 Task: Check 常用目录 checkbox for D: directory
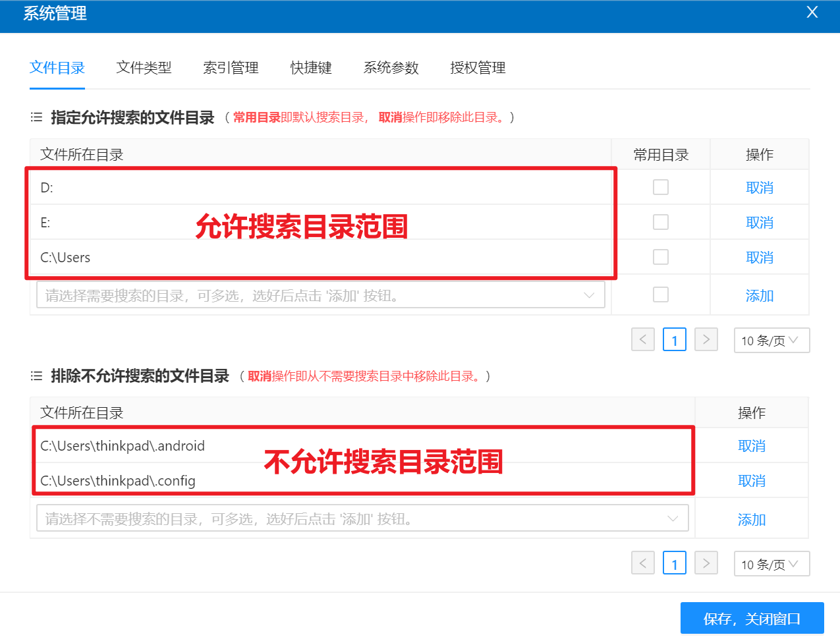tap(660, 188)
